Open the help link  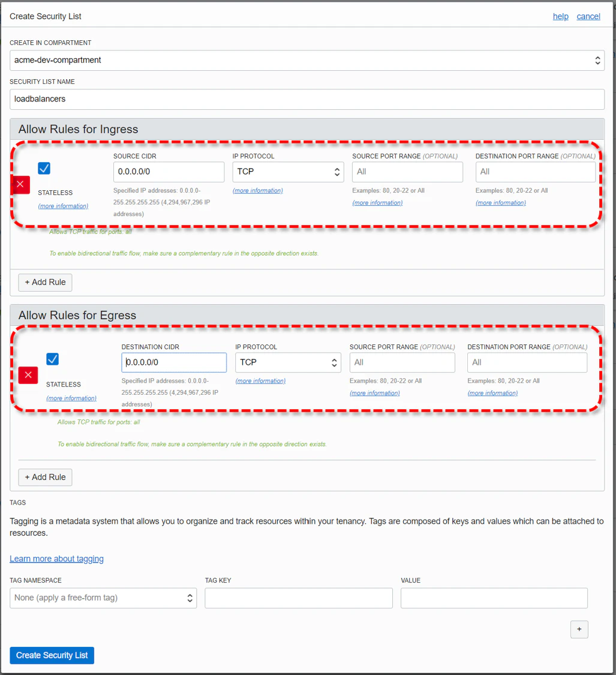tap(560, 16)
